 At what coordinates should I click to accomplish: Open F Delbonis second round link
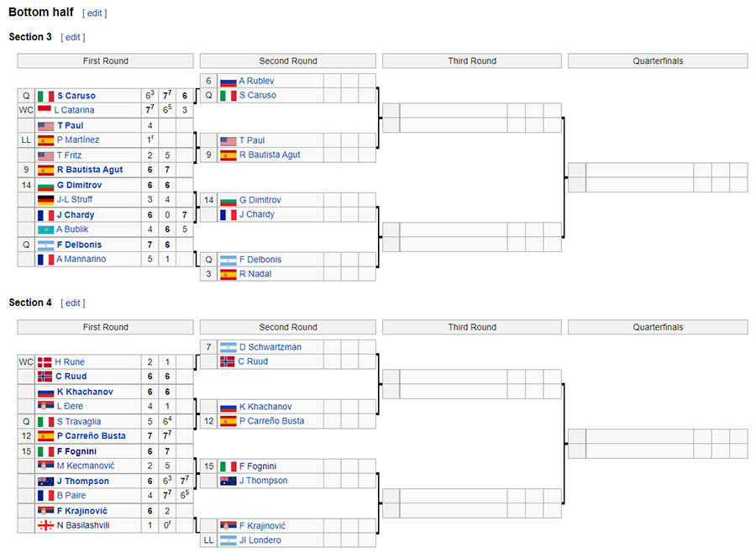pos(260,260)
